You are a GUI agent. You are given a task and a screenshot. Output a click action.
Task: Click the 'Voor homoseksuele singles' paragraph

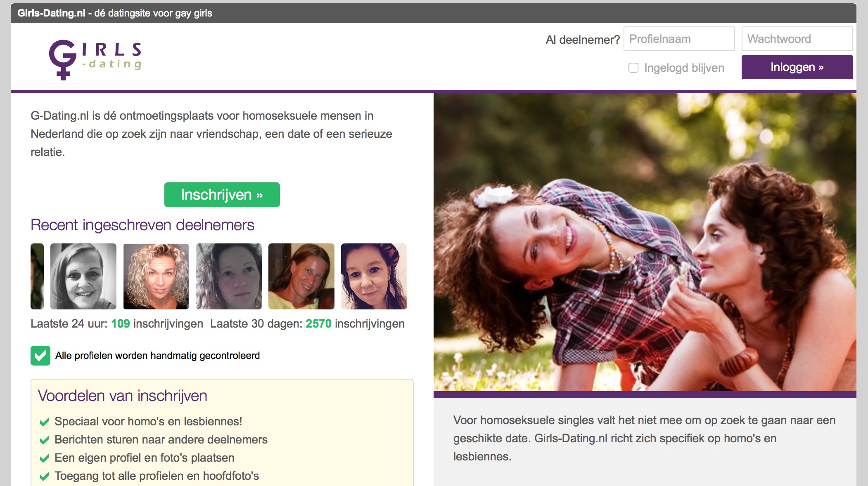coord(644,438)
